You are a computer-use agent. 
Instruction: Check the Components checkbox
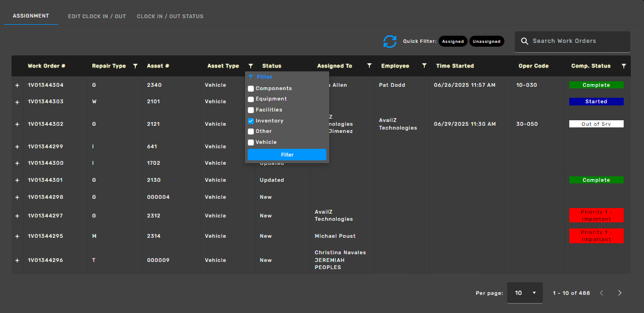click(x=251, y=88)
